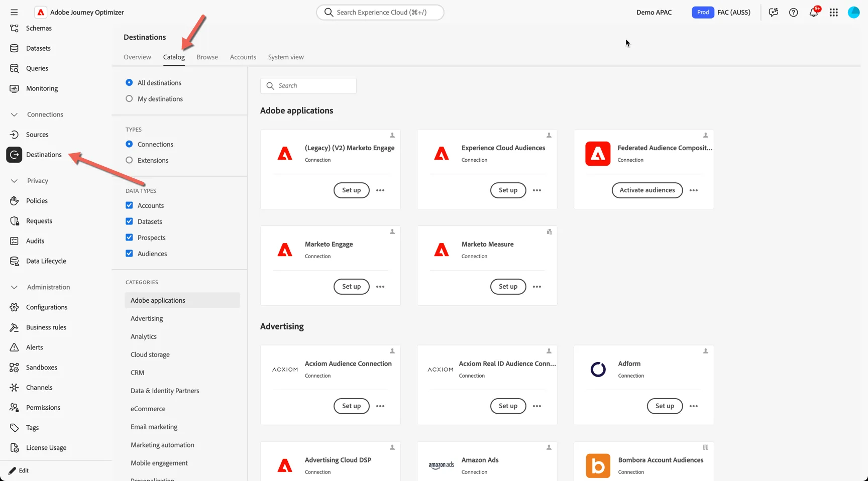Screen dimensions: 868x481
Task: Switch to the Overview tab
Action: point(137,57)
